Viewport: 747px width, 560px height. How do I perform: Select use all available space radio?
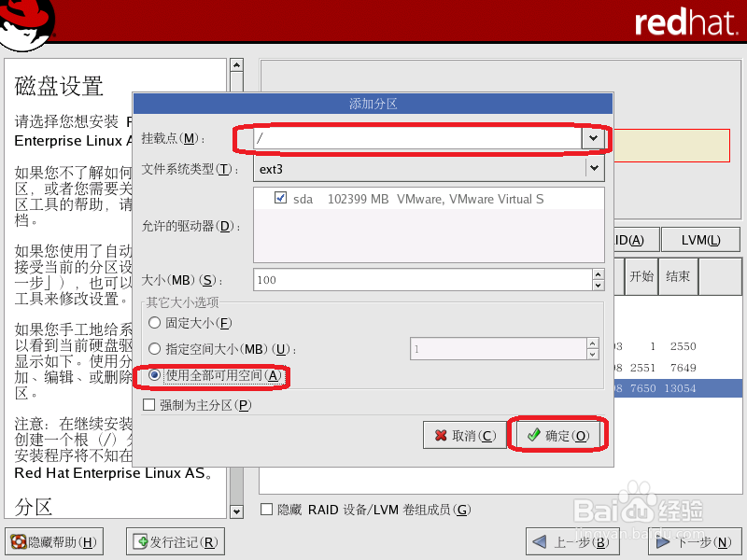[154, 375]
